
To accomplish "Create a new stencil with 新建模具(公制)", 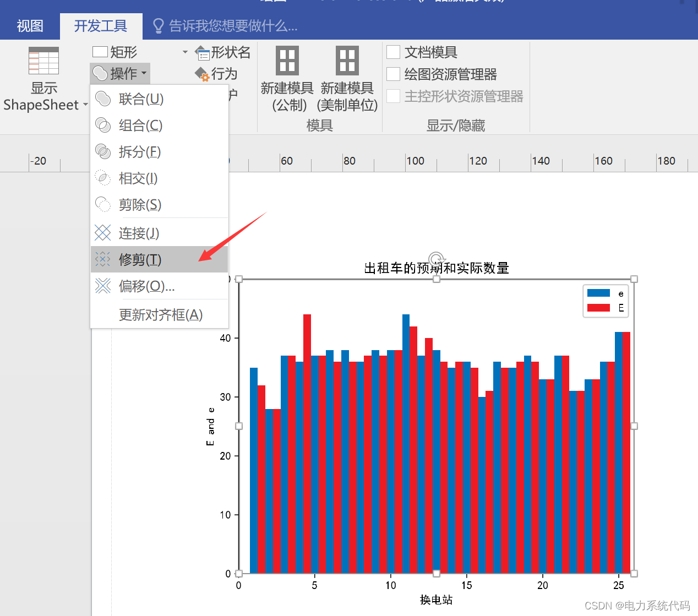I will (x=287, y=77).
